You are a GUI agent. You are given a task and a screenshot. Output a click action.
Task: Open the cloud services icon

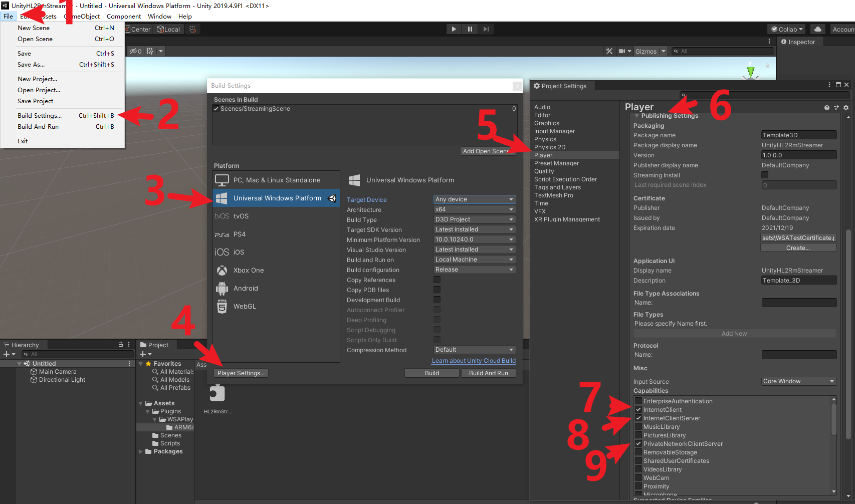point(818,29)
